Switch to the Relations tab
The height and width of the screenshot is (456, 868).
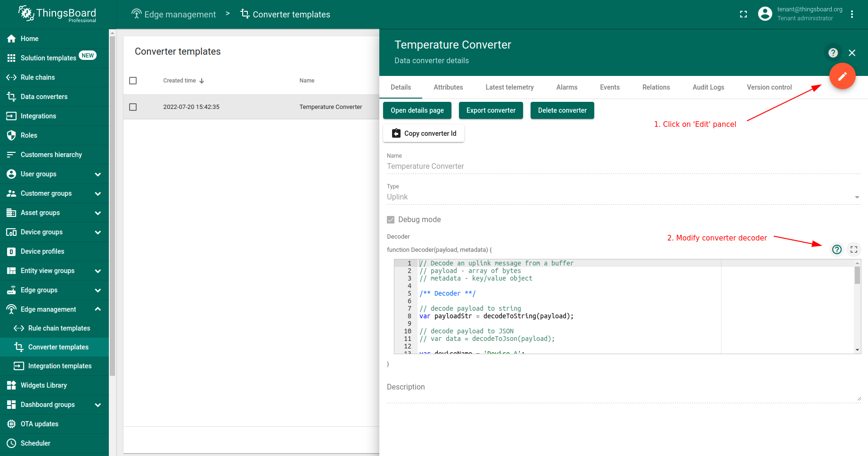[x=656, y=87]
